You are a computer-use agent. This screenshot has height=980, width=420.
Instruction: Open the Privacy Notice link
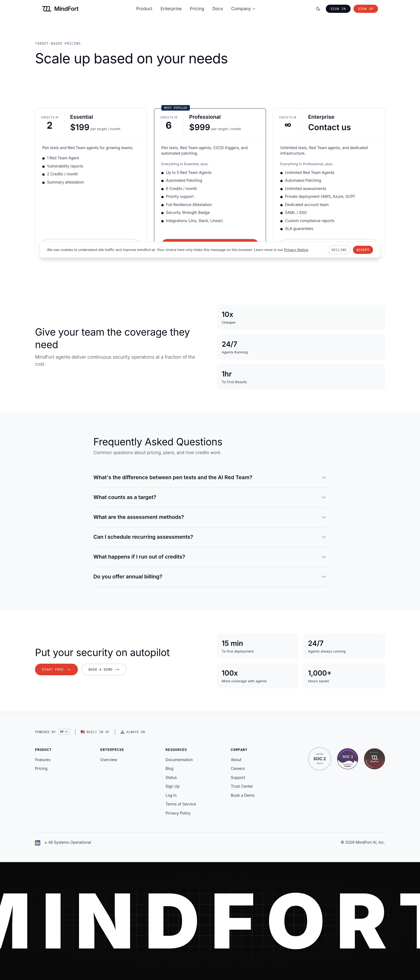(x=296, y=250)
